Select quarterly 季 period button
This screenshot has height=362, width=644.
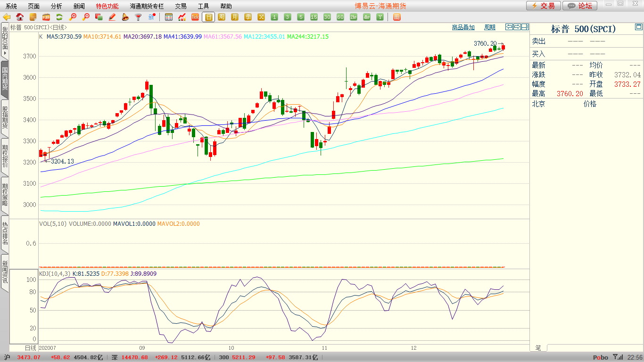pos(248,17)
